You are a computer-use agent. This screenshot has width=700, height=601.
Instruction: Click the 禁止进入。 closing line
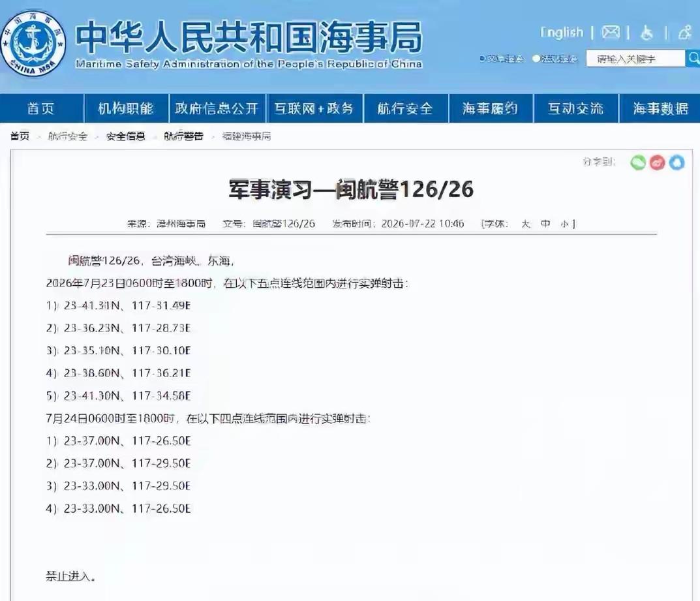click(x=70, y=576)
